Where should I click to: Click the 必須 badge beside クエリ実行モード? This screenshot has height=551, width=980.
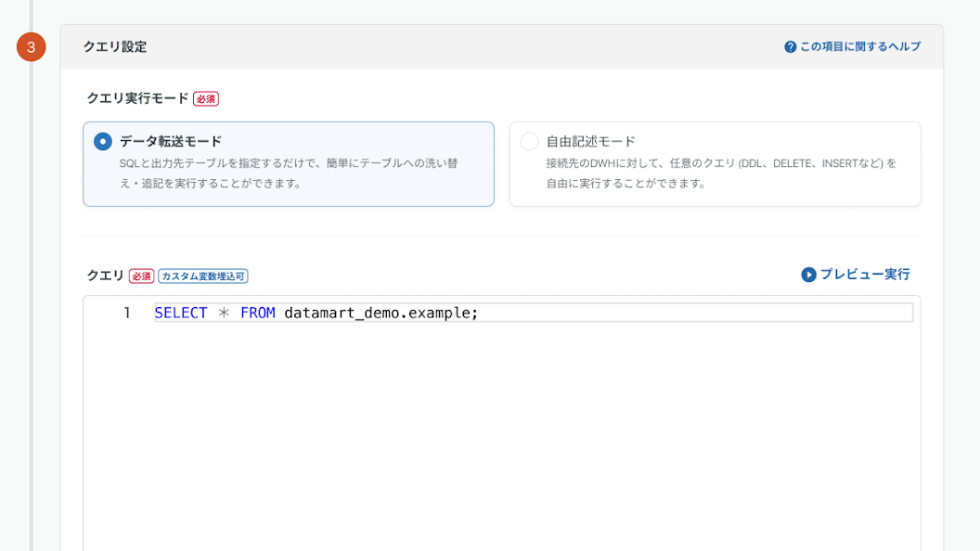tap(206, 99)
